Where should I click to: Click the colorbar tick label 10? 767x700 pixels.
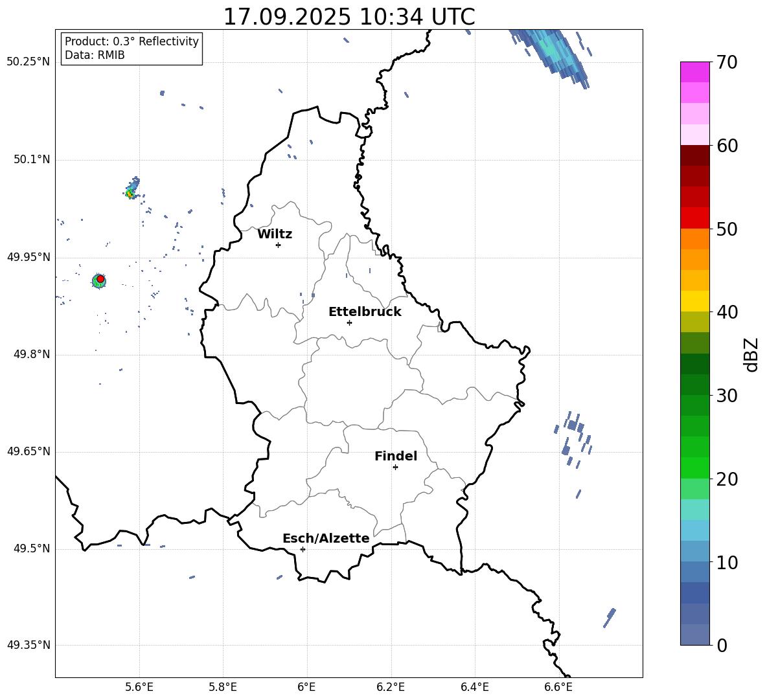[x=727, y=562]
